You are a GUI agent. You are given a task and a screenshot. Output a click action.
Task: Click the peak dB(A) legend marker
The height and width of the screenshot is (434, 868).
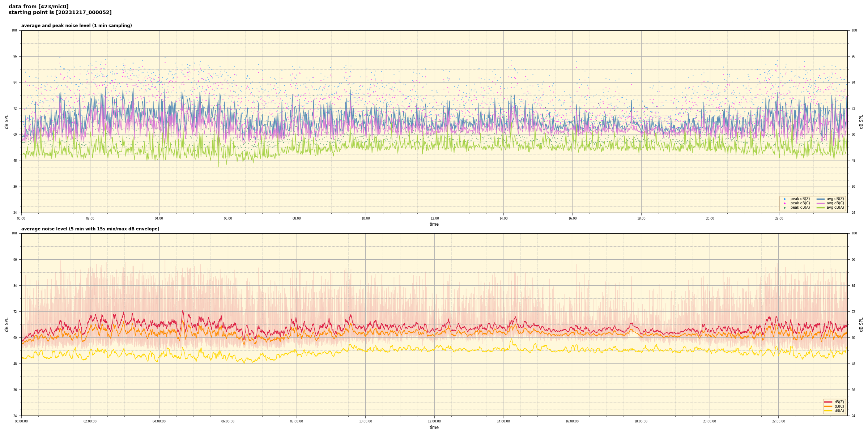(784, 208)
